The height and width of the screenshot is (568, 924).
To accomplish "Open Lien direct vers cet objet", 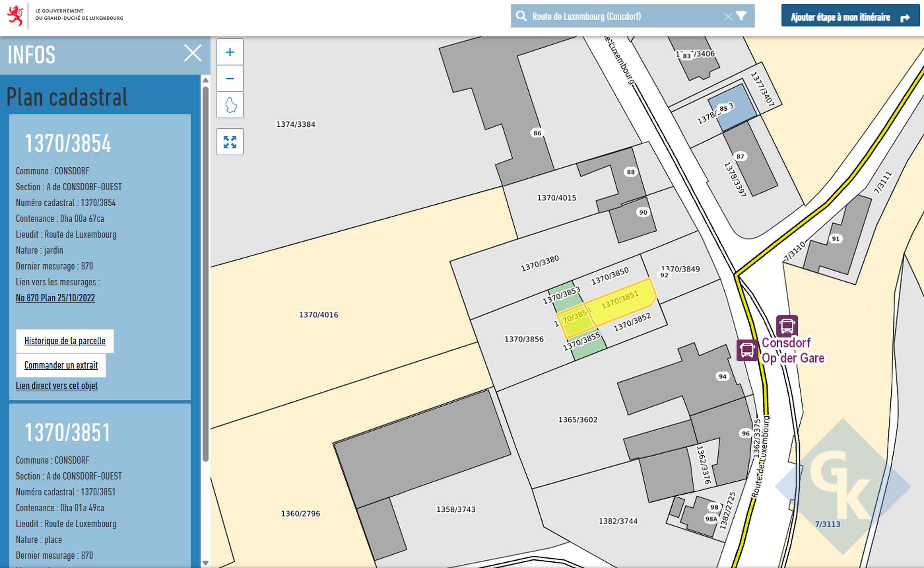I will point(57,386).
